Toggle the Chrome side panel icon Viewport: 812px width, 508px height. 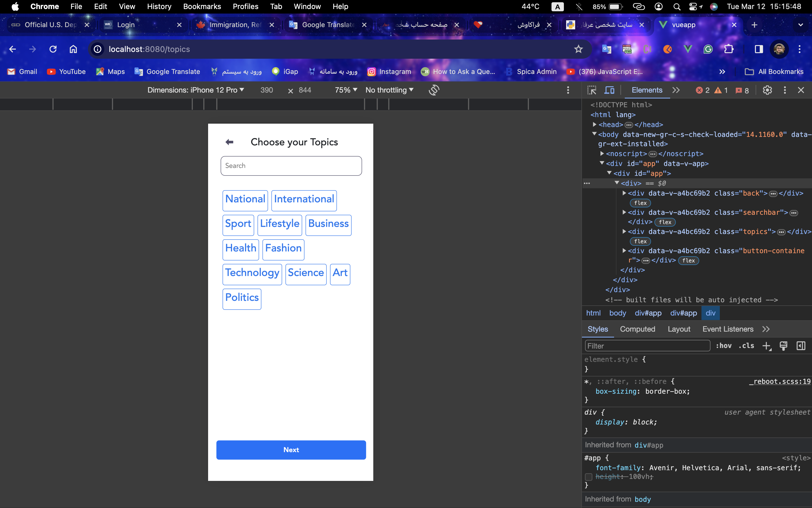click(x=759, y=49)
